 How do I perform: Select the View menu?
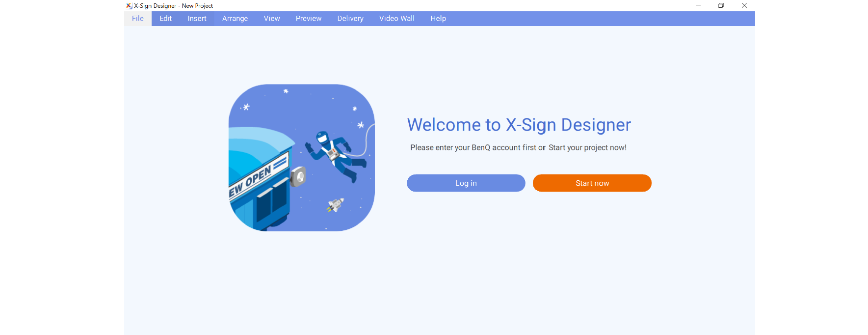(x=272, y=19)
